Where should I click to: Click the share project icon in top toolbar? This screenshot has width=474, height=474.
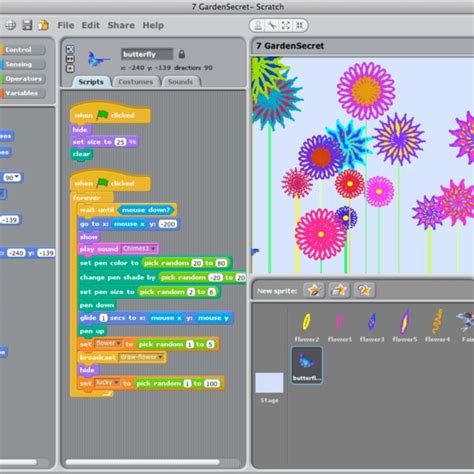click(x=43, y=25)
